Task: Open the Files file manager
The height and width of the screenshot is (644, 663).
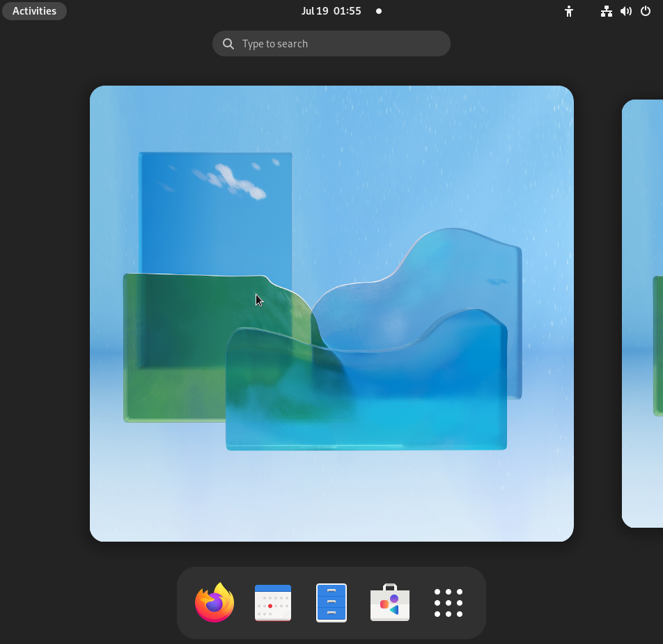Action: click(x=331, y=603)
